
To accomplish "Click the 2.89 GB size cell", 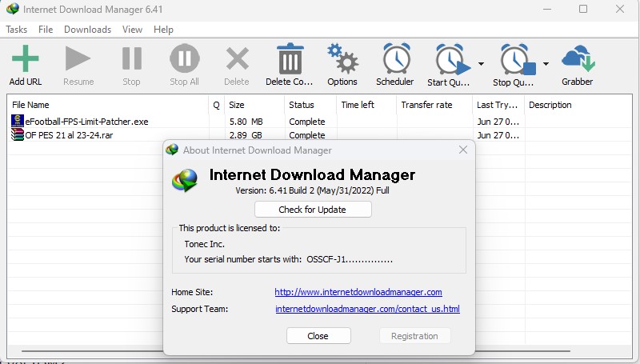I will coord(246,135).
